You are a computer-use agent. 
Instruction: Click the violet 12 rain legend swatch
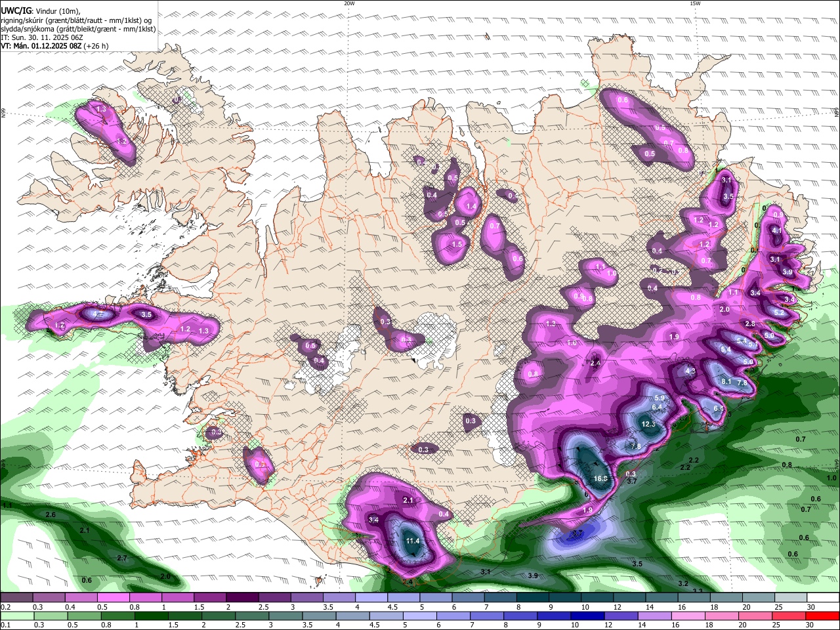621,616
